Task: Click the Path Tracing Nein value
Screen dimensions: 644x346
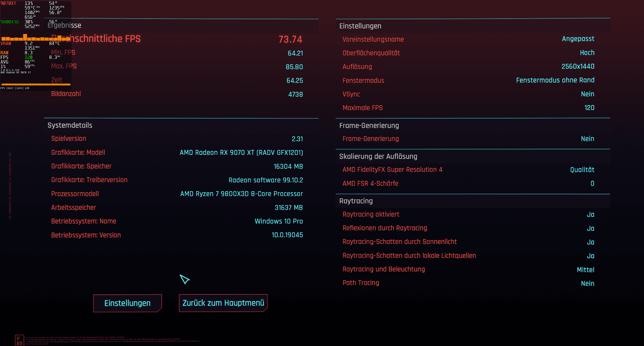Action: tap(587, 283)
